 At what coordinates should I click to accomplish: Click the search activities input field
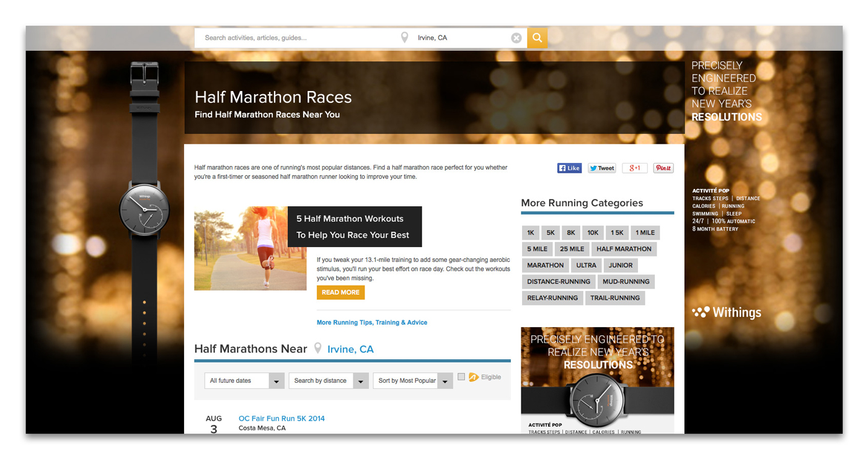(298, 38)
